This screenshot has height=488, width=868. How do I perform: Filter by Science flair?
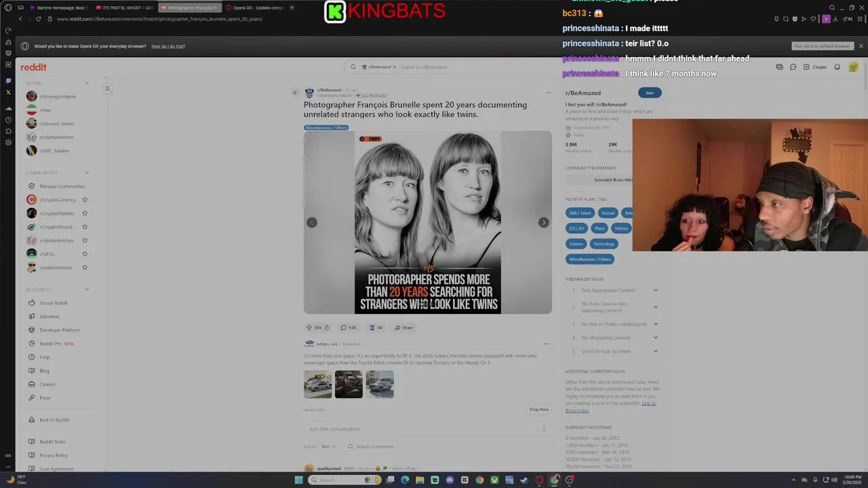[576, 244]
